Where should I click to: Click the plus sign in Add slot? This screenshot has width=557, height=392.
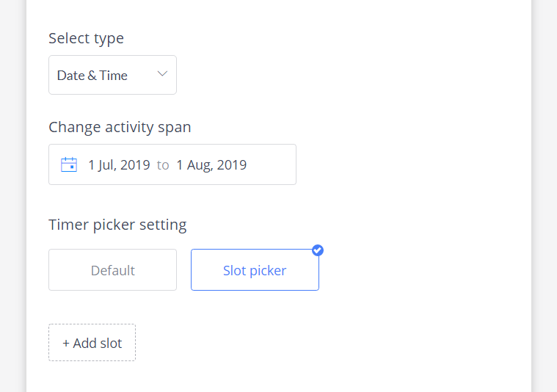[66, 344]
